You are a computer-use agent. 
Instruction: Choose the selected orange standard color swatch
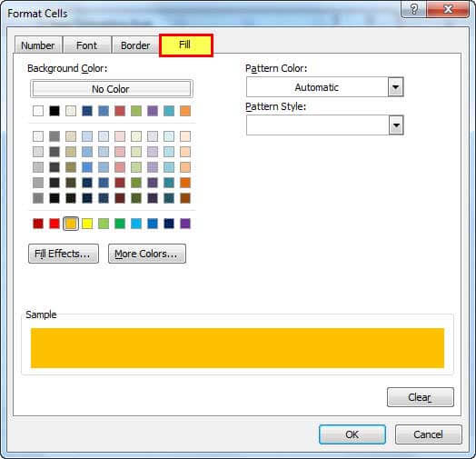[x=71, y=224]
